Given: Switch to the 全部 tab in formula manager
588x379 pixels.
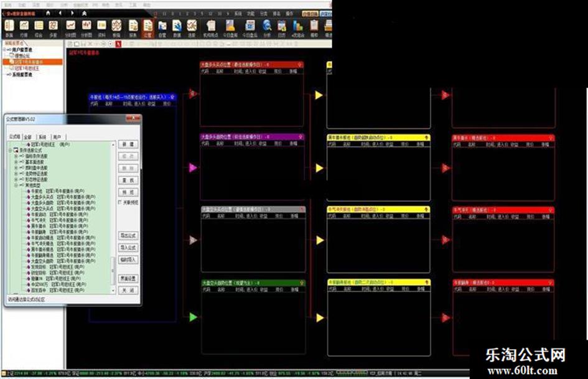Looking at the screenshot, I should (28, 136).
